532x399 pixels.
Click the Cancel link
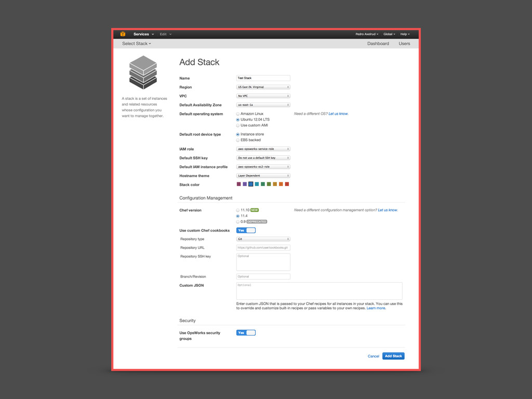(x=373, y=356)
